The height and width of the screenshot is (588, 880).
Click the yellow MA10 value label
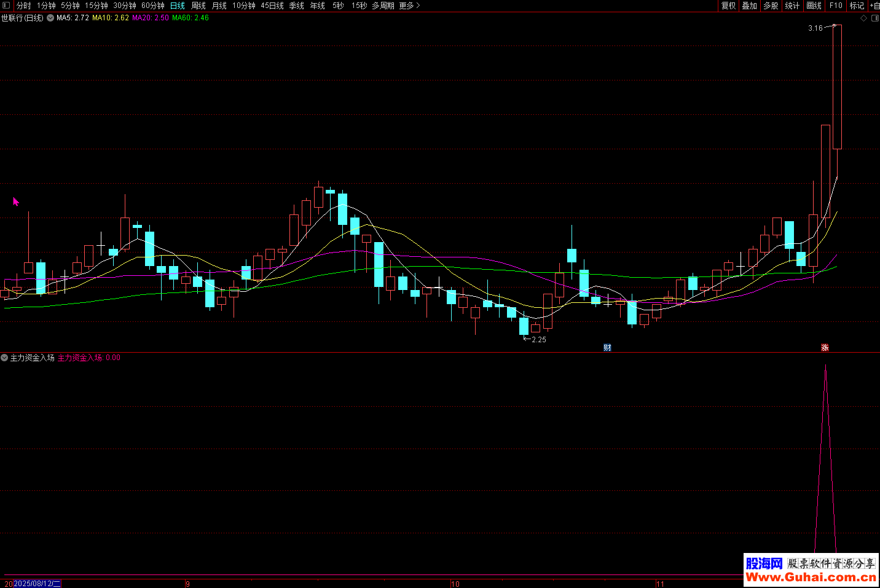tap(111, 18)
